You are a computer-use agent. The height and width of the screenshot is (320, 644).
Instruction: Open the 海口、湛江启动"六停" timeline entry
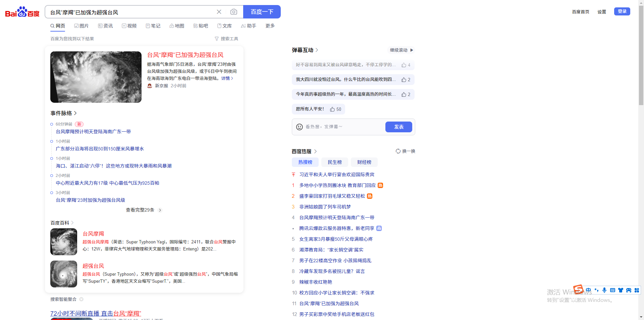[x=114, y=166]
